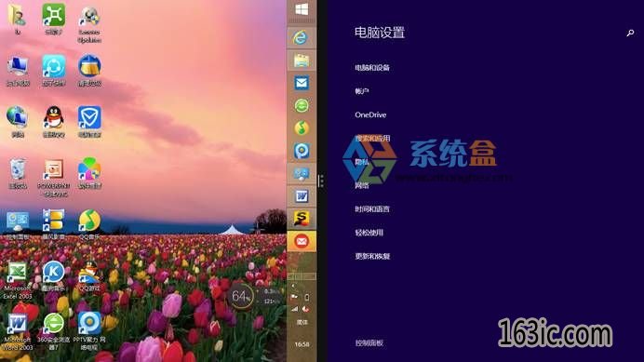Open the Network (网络) desktop icon
Image resolution: width=644 pixels, height=362 pixels.
pos(18,122)
